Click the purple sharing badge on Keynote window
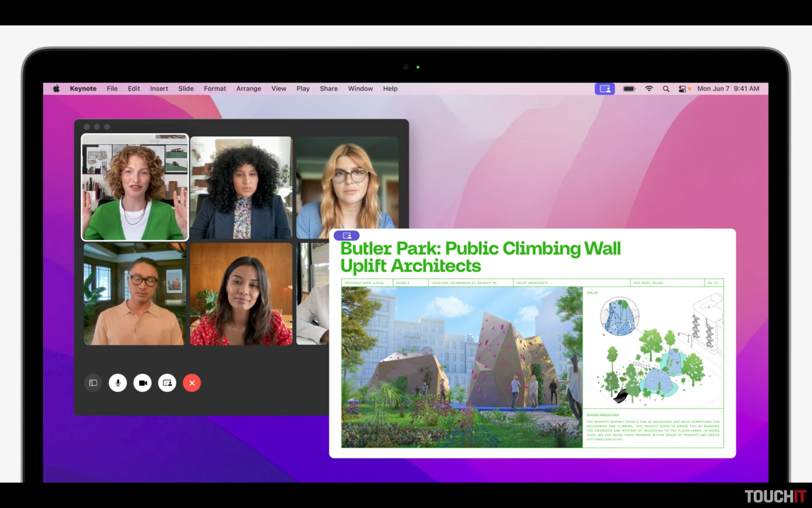 (x=347, y=235)
